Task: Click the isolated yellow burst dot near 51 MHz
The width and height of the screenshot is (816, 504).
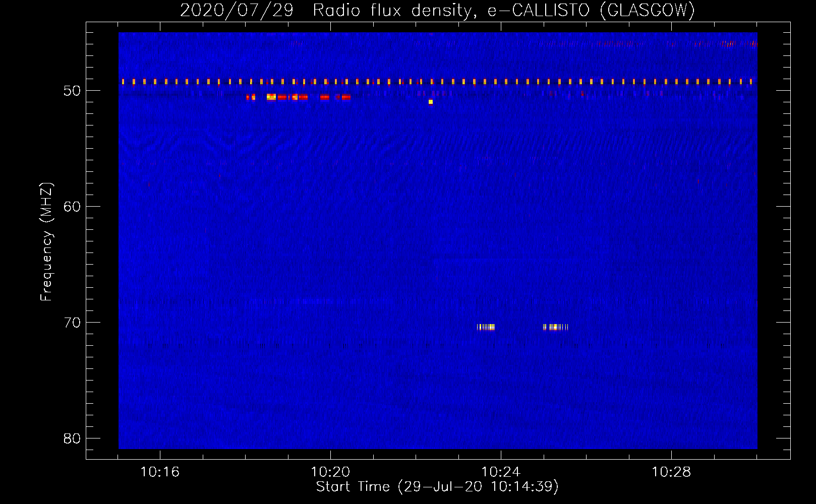Action: [x=431, y=102]
